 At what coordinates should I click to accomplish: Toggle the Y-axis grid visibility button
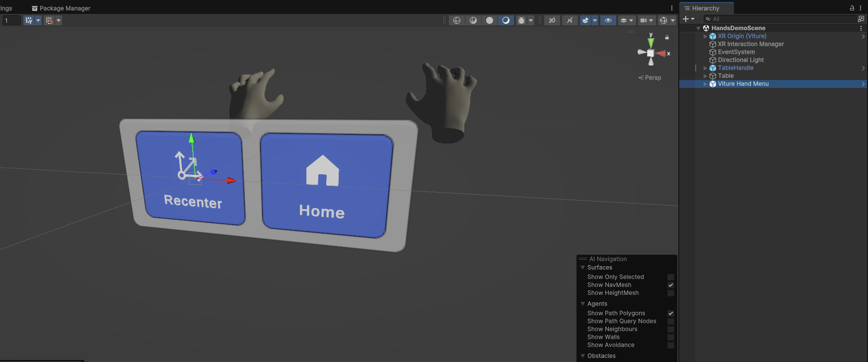point(29,20)
